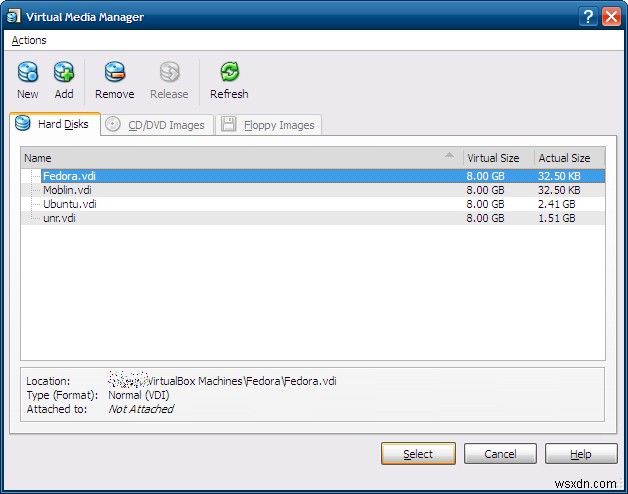The image size is (628, 494).
Task: Click the 2.41 GB actual size value
Action: pos(557,204)
